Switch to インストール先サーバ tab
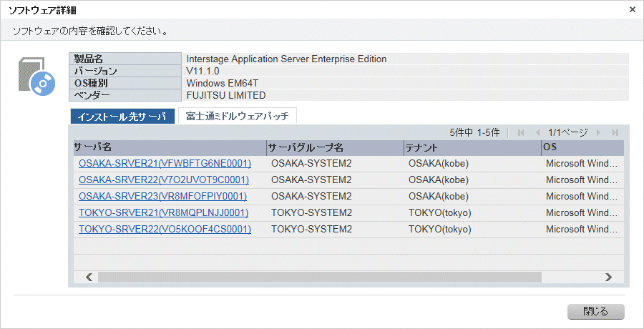Screen dimensions: 644x329 (122, 117)
